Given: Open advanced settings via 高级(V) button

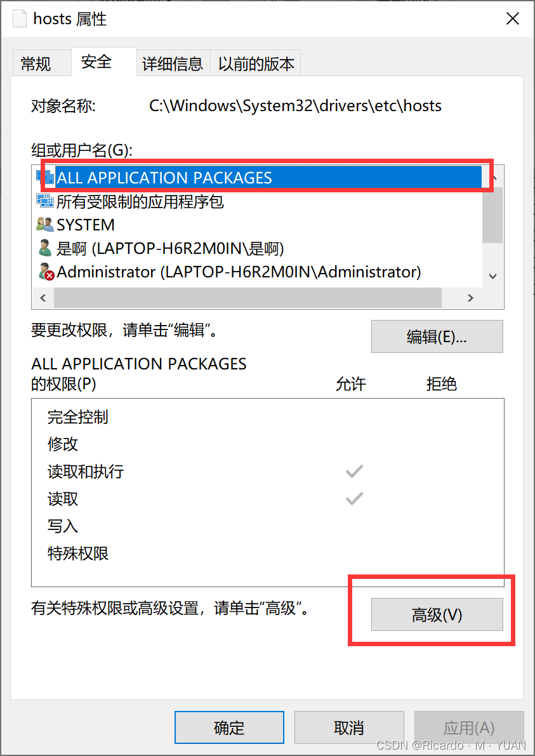Looking at the screenshot, I should [x=437, y=614].
